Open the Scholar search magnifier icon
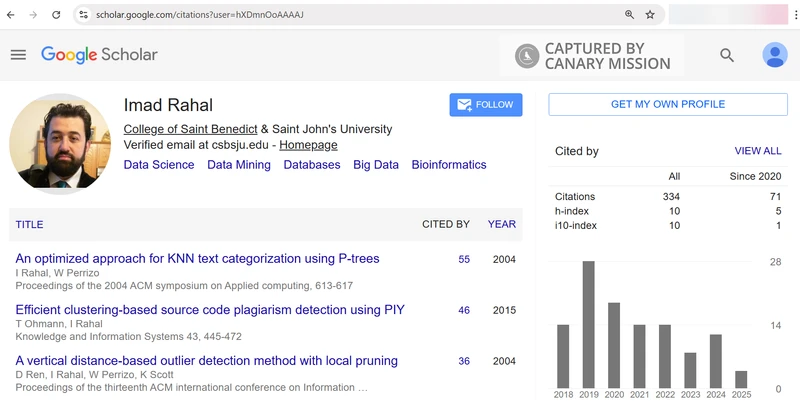Screen dimensions: 800x401 (x=727, y=55)
